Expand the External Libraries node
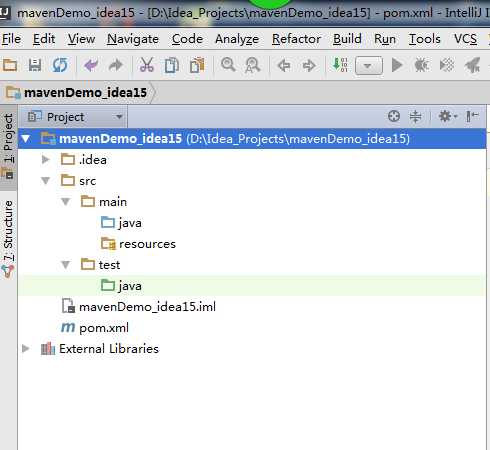 point(26,349)
